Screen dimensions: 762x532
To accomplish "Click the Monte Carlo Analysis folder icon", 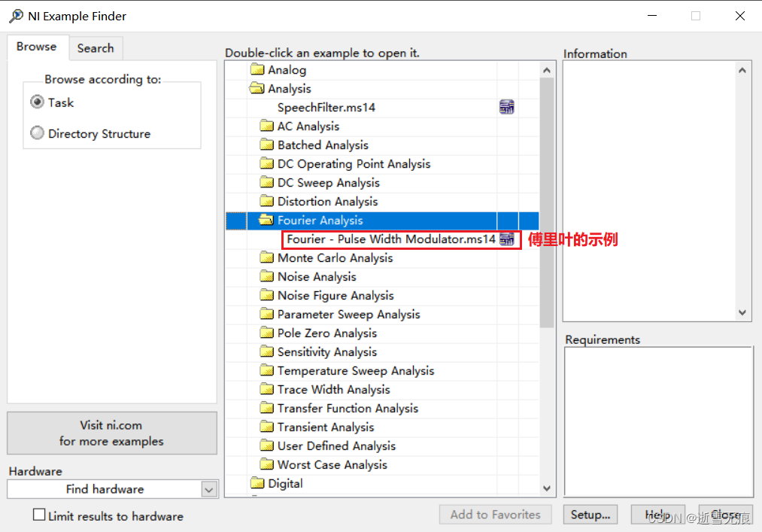I will point(266,257).
